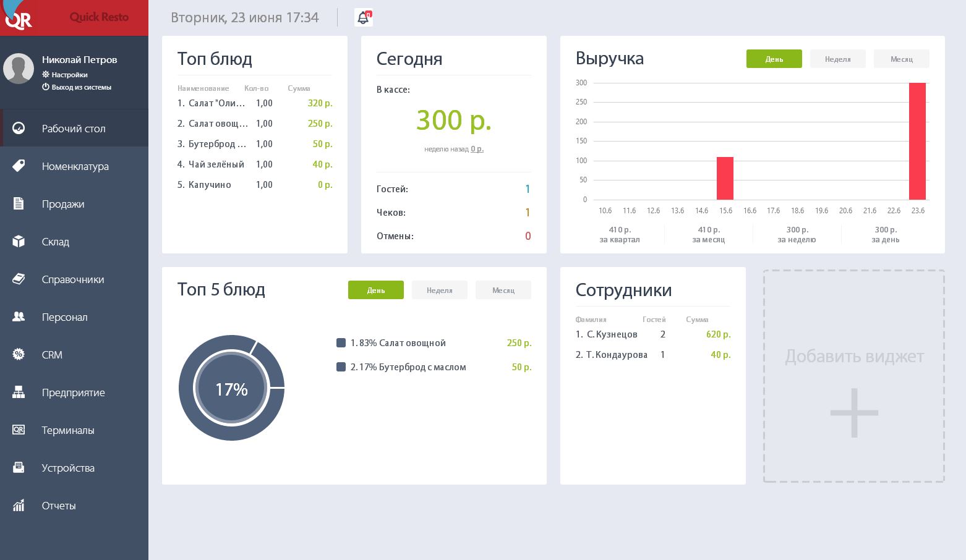Click the Устройства printer icon
966x560 pixels.
click(x=19, y=467)
